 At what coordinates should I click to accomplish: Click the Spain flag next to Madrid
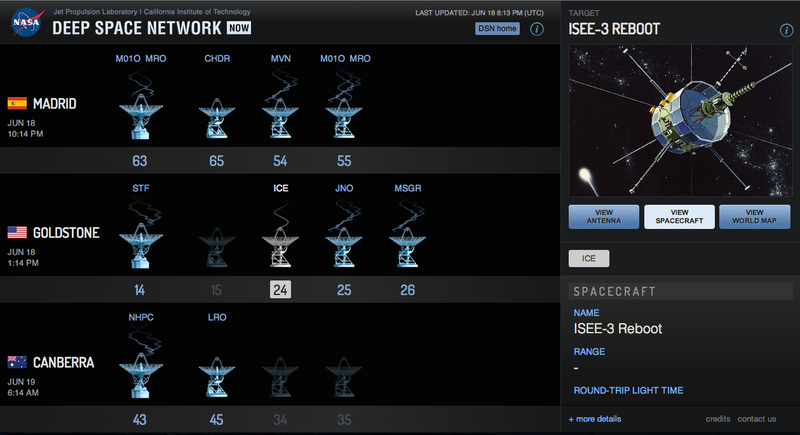tap(17, 103)
